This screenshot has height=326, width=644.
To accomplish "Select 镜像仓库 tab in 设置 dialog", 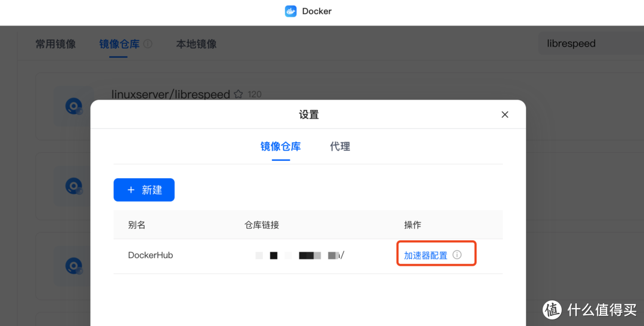I will 280,147.
